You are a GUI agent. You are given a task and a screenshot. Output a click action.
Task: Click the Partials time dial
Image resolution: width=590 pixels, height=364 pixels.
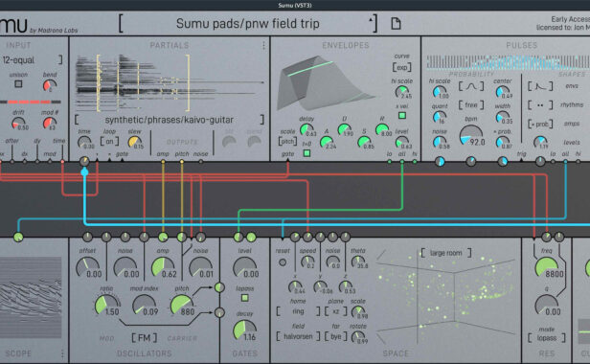(x=84, y=143)
